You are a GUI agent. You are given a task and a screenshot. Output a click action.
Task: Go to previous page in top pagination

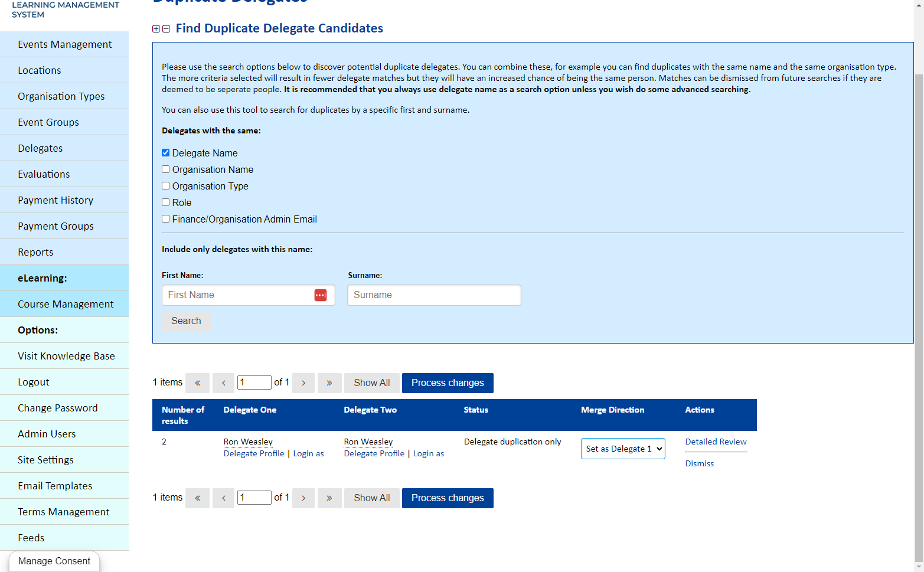224,383
